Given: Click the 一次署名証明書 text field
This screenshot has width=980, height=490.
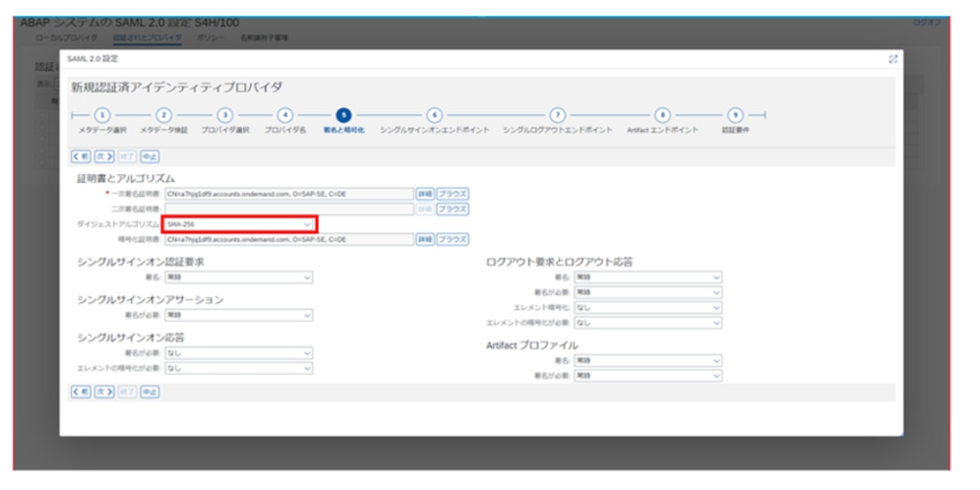Looking at the screenshot, I should [287, 193].
